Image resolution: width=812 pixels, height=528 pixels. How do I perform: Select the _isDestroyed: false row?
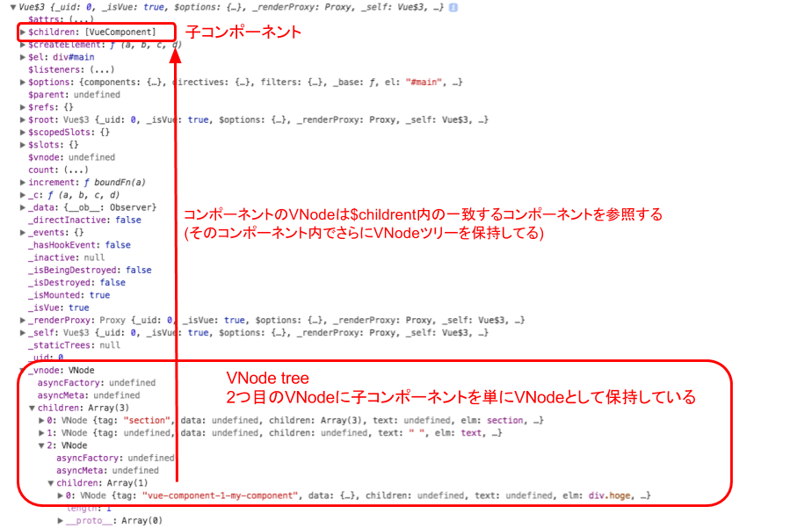(x=76, y=283)
